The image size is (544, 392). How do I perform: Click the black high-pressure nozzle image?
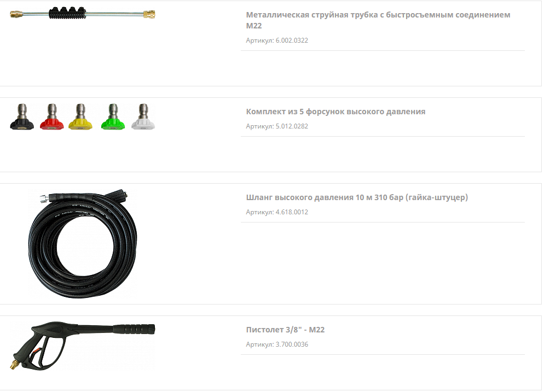(22, 117)
